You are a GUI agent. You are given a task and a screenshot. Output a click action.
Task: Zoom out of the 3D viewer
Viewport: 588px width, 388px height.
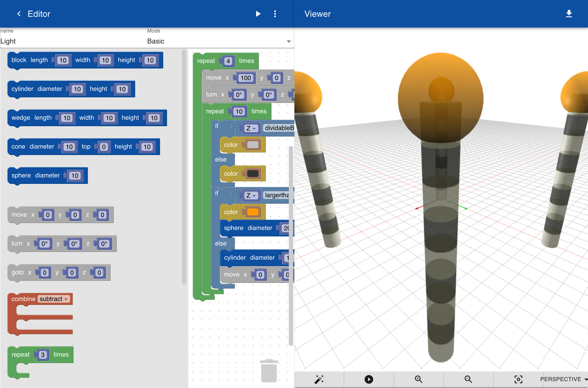pyautogui.click(x=468, y=379)
